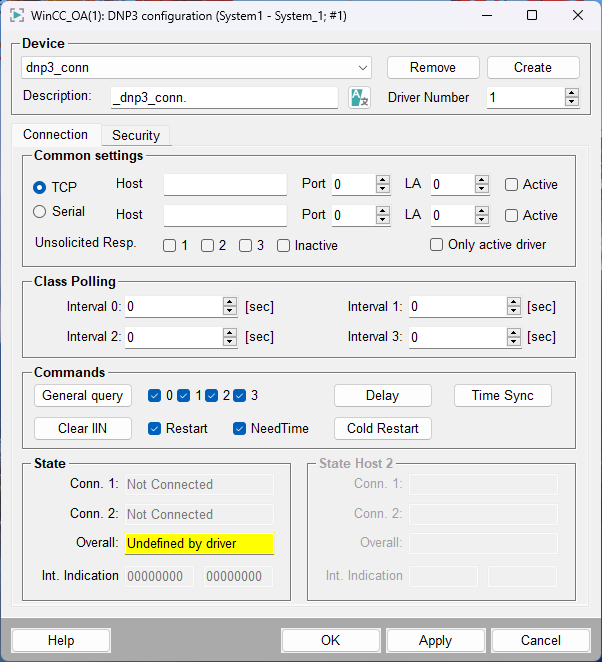Expand the dnp3_conn device dropdown
The width and height of the screenshot is (602, 662).
(x=363, y=68)
